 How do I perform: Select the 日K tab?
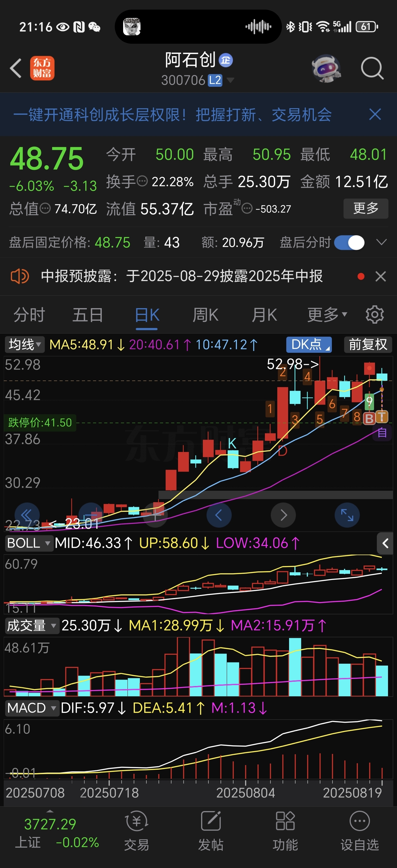pyautogui.click(x=147, y=316)
